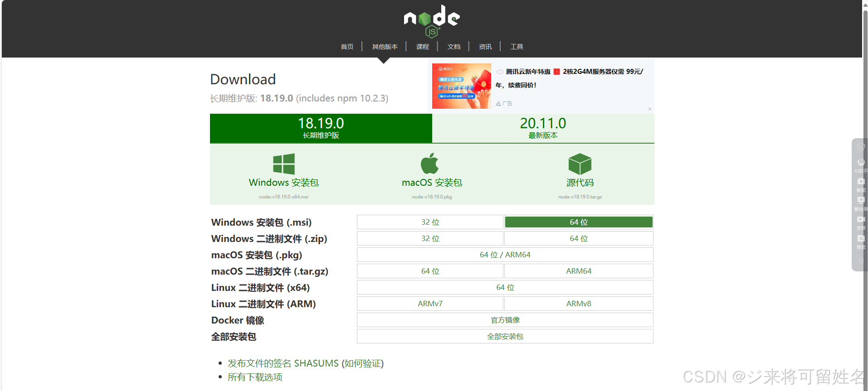
Task: Click the Node.js logo
Action: pyautogui.click(x=432, y=21)
